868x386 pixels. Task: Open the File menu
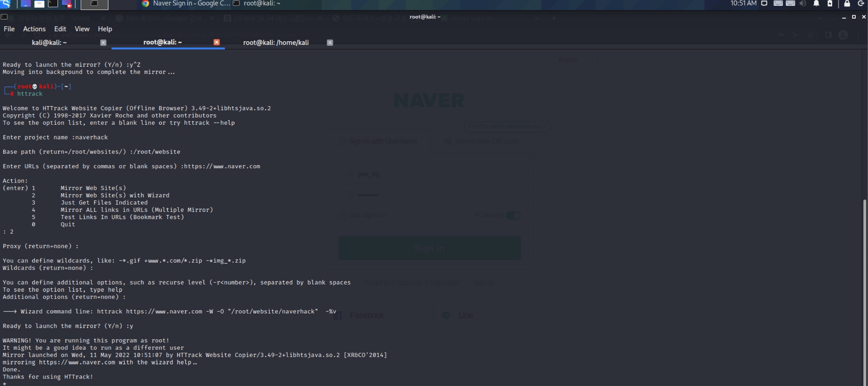(x=9, y=29)
